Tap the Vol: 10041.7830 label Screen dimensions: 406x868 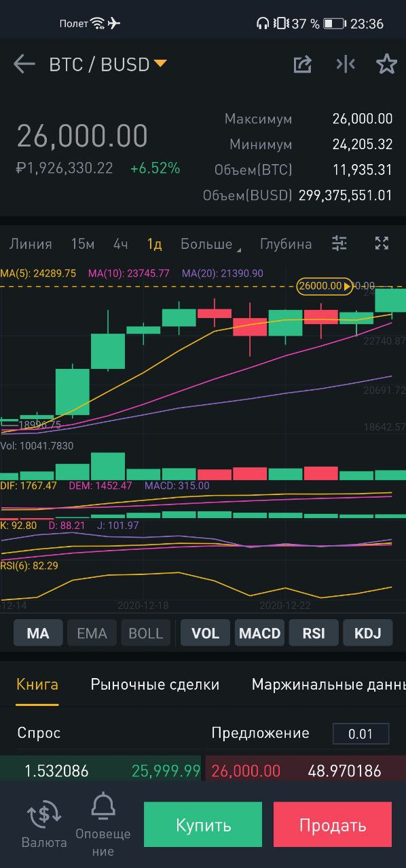point(37,446)
